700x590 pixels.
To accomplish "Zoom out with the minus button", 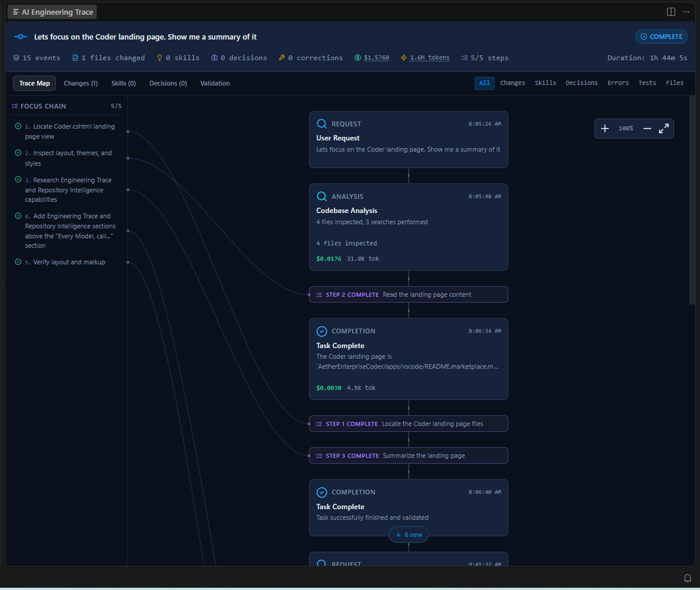I will [x=647, y=129].
